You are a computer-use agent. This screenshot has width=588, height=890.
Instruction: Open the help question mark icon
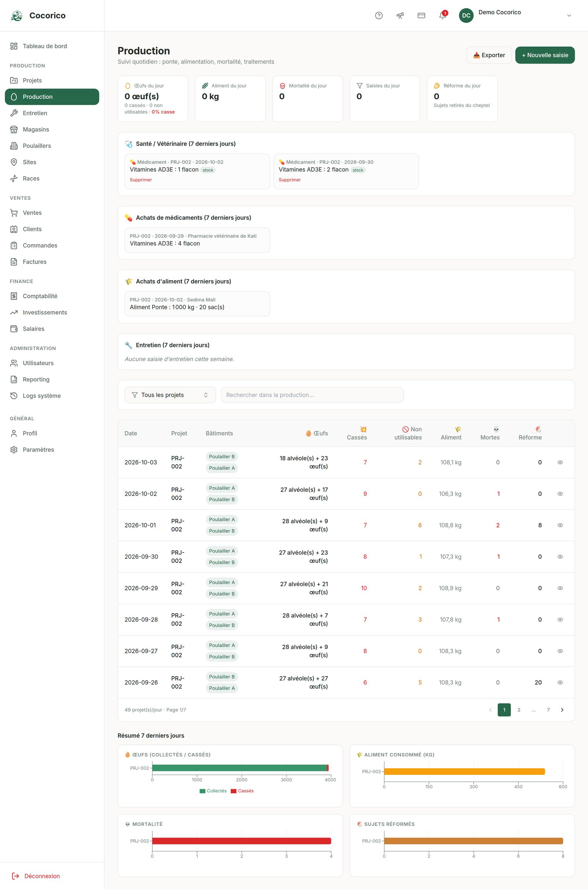point(379,15)
